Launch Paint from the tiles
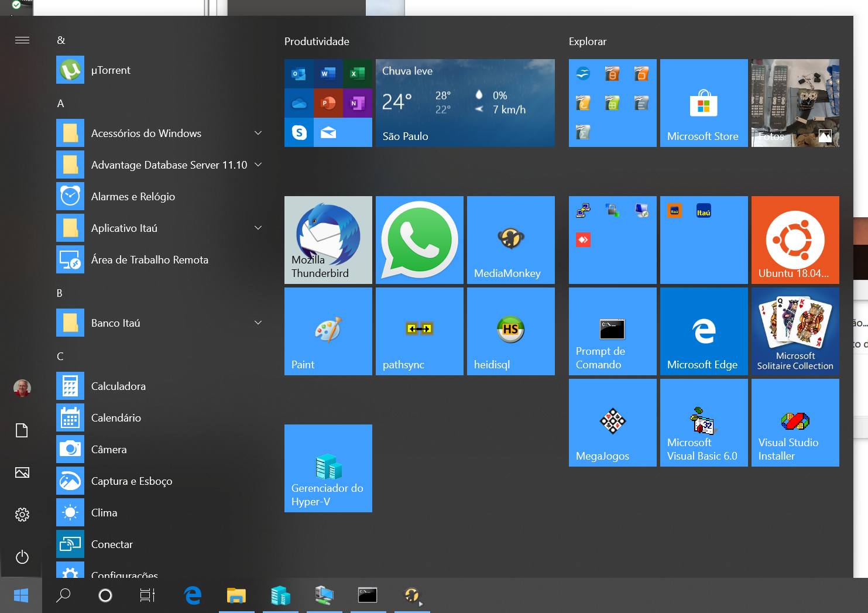868x613 pixels. tap(328, 331)
